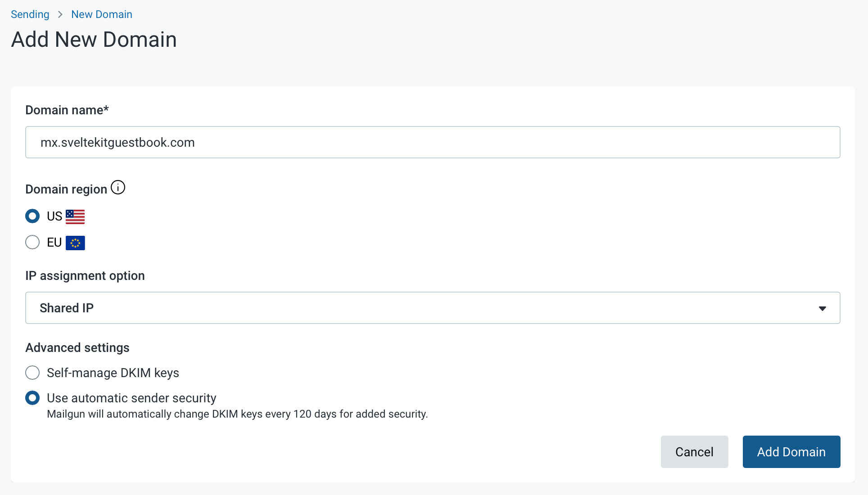Image resolution: width=868 pixels, height=495 pixels.
Task: Click the US flag icon
Action: [x=75, y=216]
